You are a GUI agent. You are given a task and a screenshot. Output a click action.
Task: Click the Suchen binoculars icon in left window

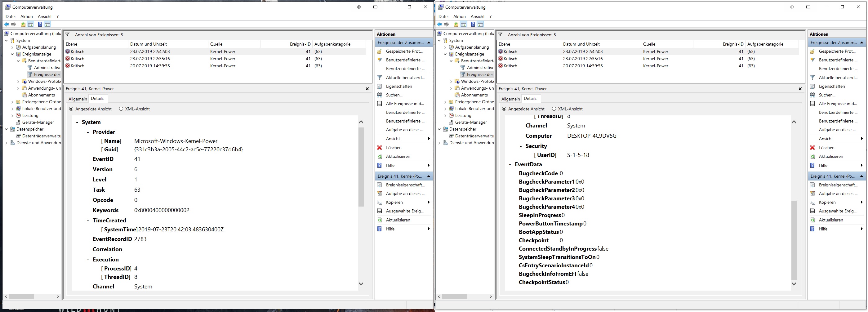coord(379,95)
